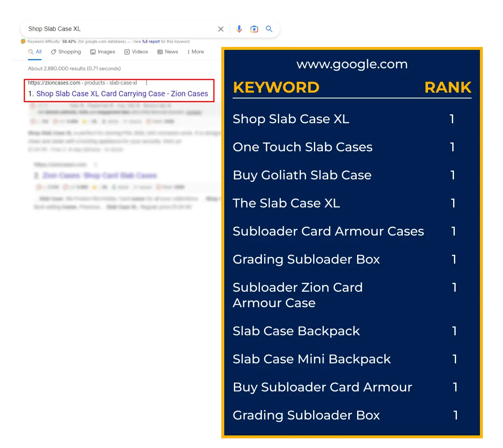Click the zioncases.com products slab-case-xl URL
The image size is (503, 448).
(x=83, y=83)
